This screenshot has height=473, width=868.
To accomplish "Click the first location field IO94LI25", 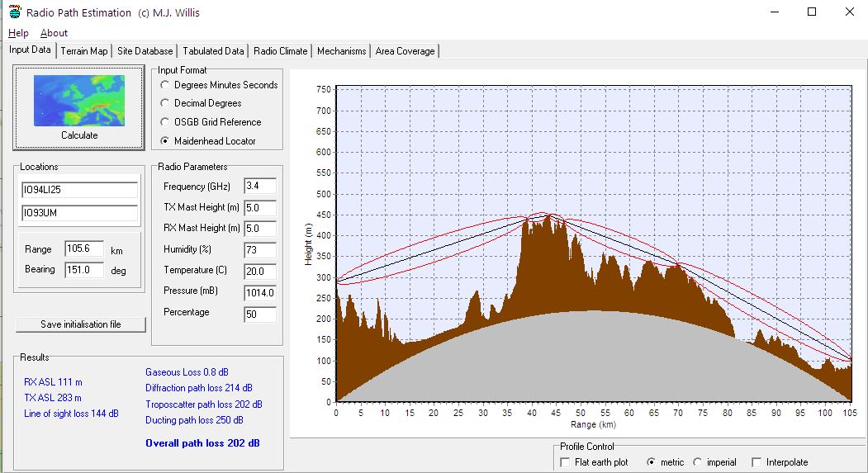I will point(79,192).
